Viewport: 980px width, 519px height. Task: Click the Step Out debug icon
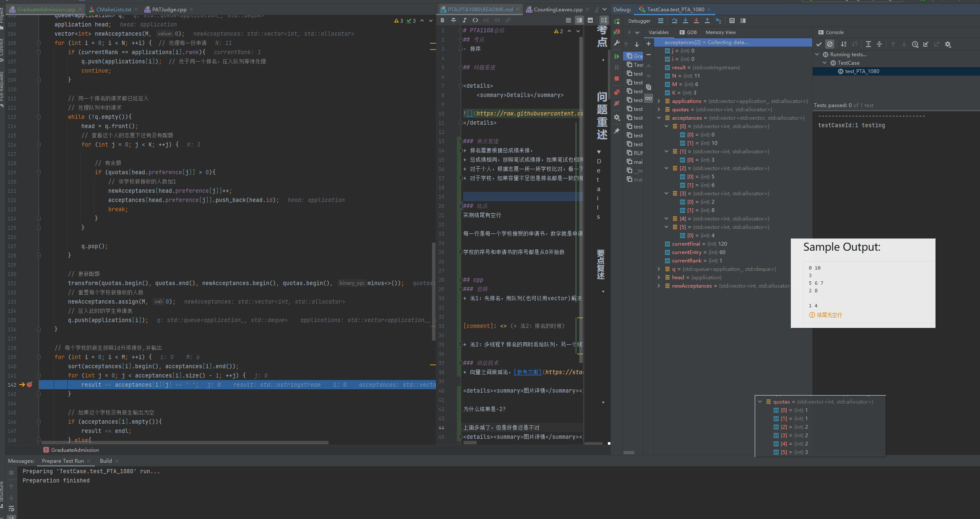coord(707,21)
